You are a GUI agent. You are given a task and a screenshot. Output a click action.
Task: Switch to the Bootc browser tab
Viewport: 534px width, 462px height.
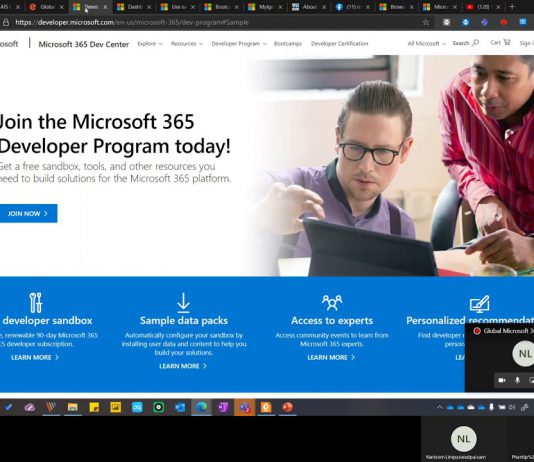[x=221, y=7]
